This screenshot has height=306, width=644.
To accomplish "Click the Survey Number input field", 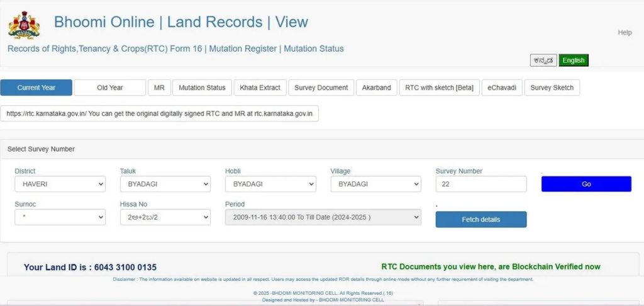I will [480, 184].
